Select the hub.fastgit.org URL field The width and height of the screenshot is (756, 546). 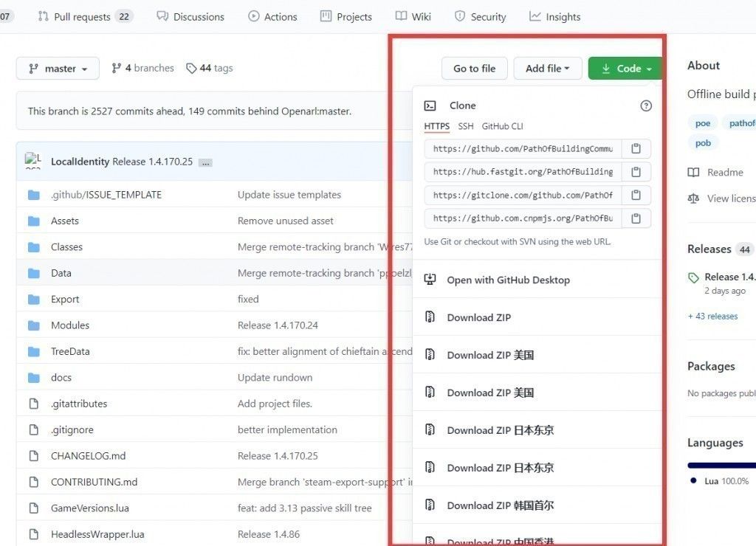coord(523,172)
